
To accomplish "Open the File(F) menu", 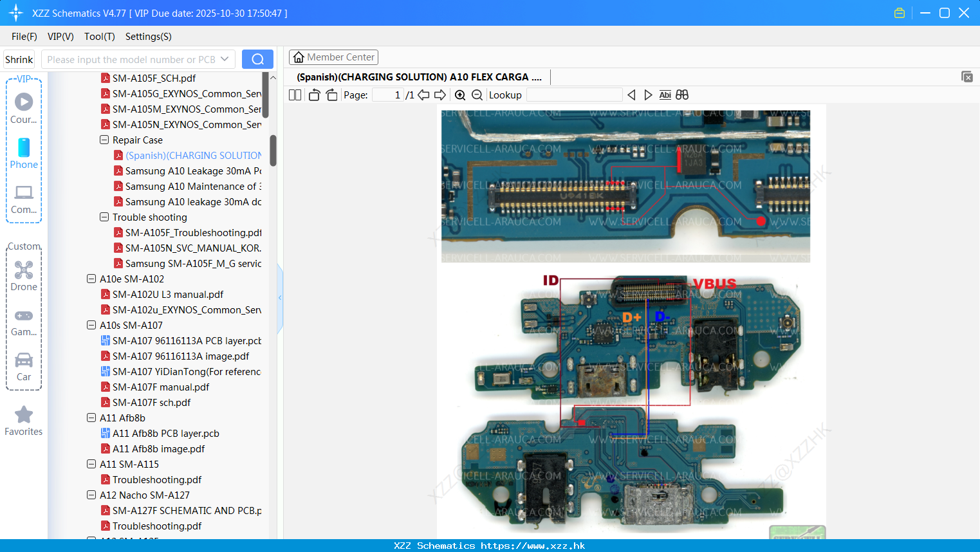I will [x=24, y=37].
